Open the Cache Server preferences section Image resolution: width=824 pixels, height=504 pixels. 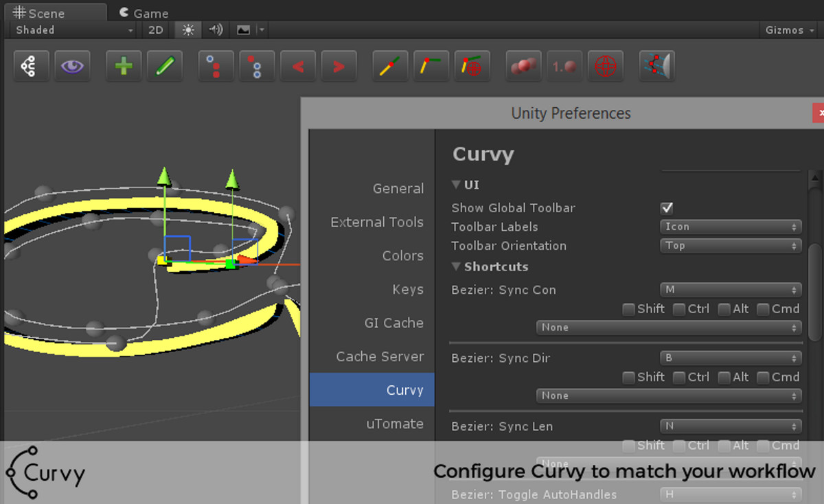(379, 356)
